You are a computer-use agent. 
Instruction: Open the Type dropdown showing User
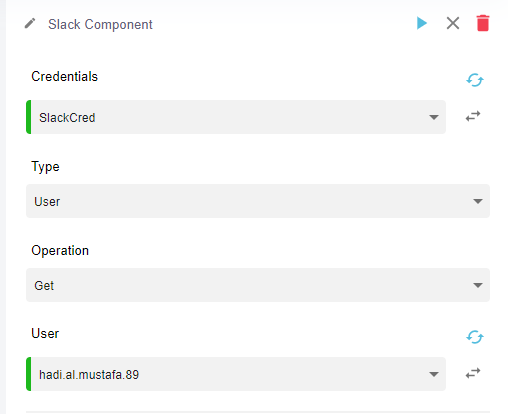coord(258,201)
